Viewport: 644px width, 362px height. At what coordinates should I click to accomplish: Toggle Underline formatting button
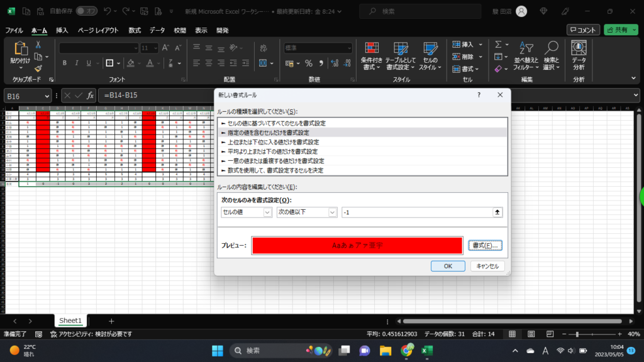[88, 63]
